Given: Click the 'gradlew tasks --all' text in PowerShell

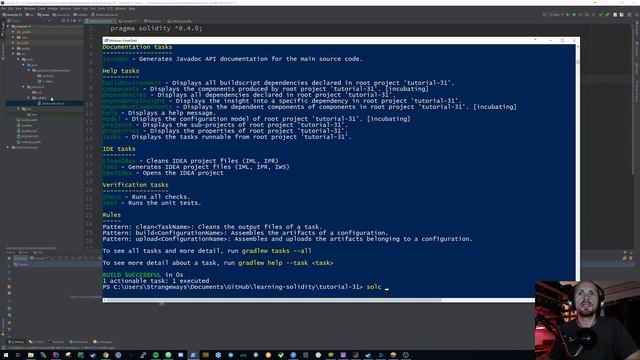Looking at the screenshot, I should tap(276, 251).
